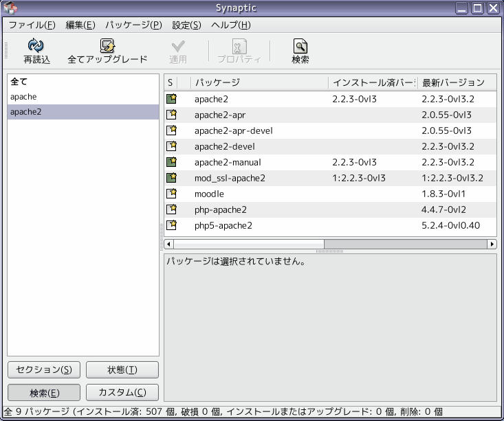The width and height of the screenshot is (504, 421).
Task: Open the 編集(E) menu
Action: 80,25
